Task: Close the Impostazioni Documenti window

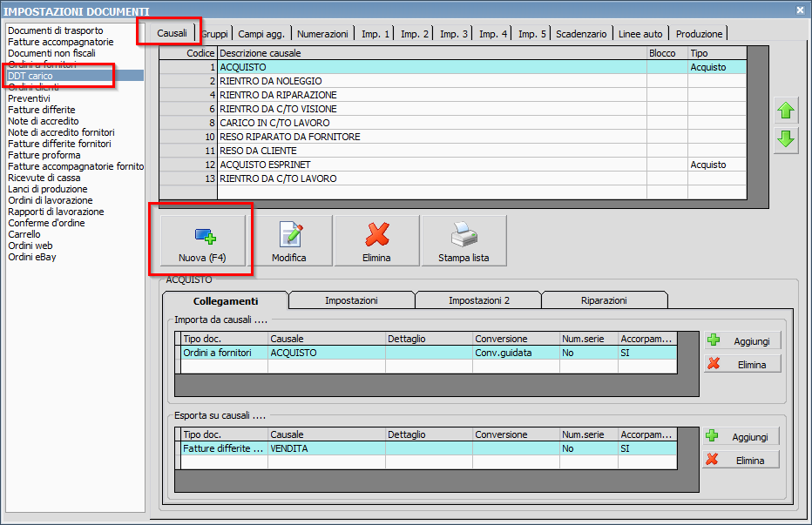Action: coord(800,10)
